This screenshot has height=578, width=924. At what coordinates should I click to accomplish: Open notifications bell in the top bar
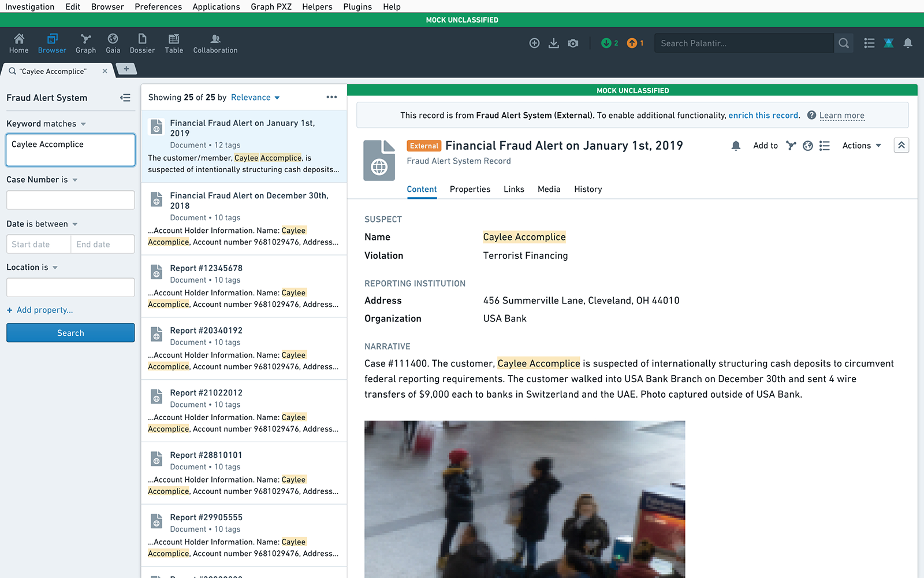tap(908, 43)
